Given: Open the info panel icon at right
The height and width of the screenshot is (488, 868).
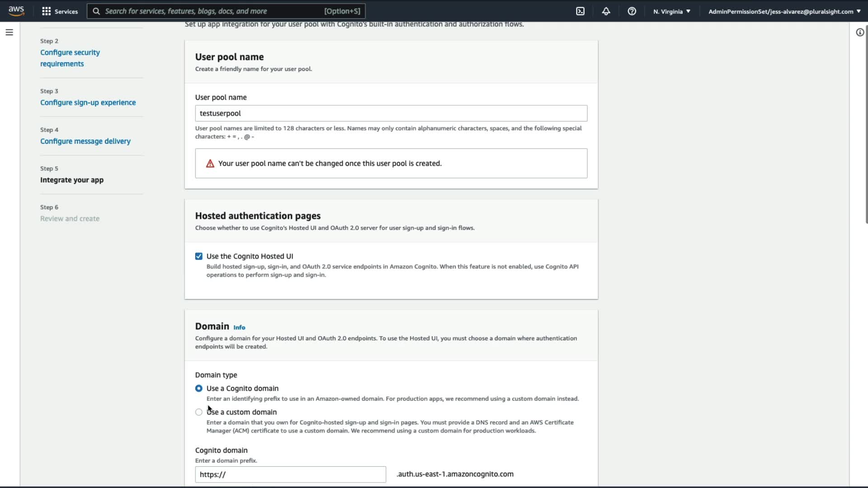Looking at the screenshot, I should tap(860, 33).
